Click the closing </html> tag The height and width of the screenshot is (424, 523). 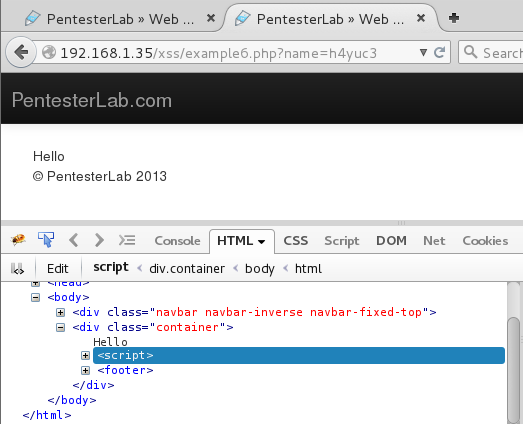(47, 415)
